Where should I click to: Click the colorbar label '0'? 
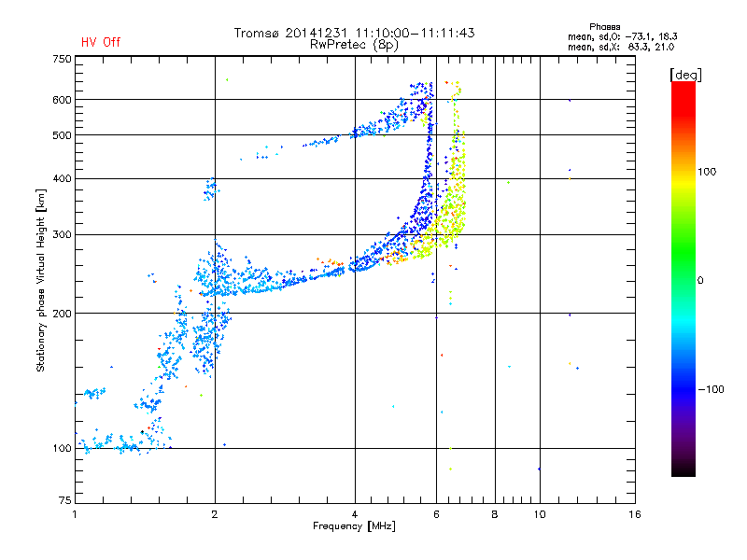click(x=700, y=281)
